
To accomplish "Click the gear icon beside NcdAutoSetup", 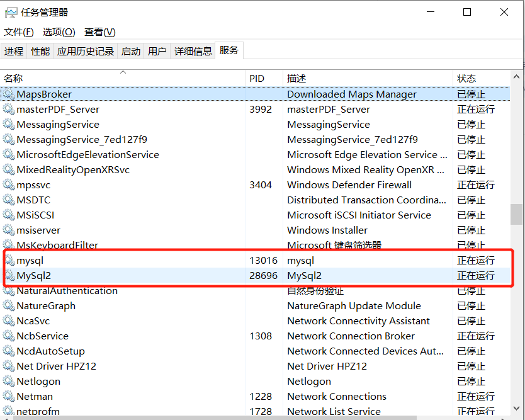I will tap(9, 351).
